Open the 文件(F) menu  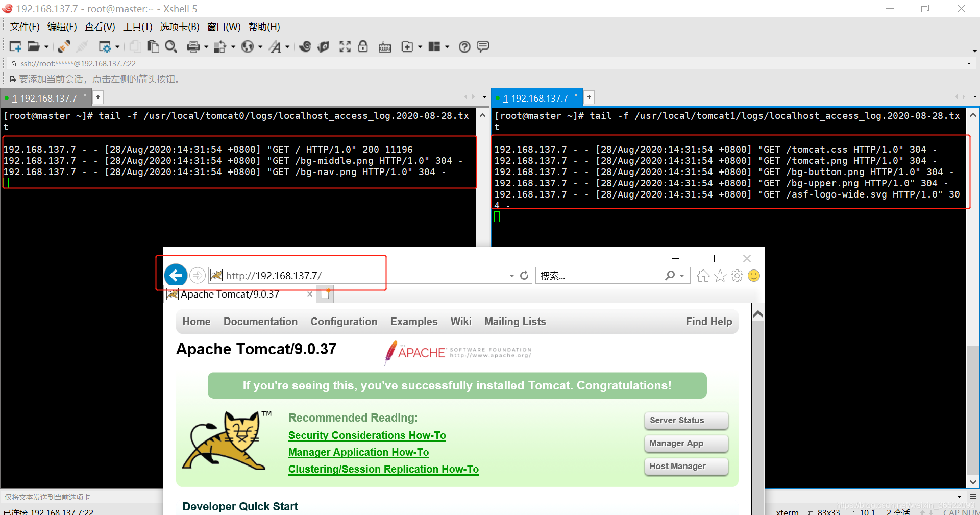[25, 27]
